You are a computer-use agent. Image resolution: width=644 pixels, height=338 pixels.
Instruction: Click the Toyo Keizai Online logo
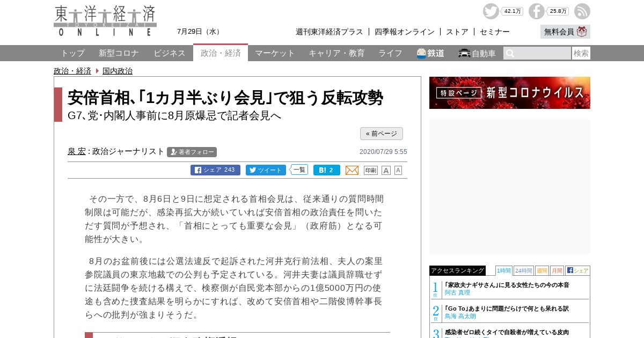[105, 21]
